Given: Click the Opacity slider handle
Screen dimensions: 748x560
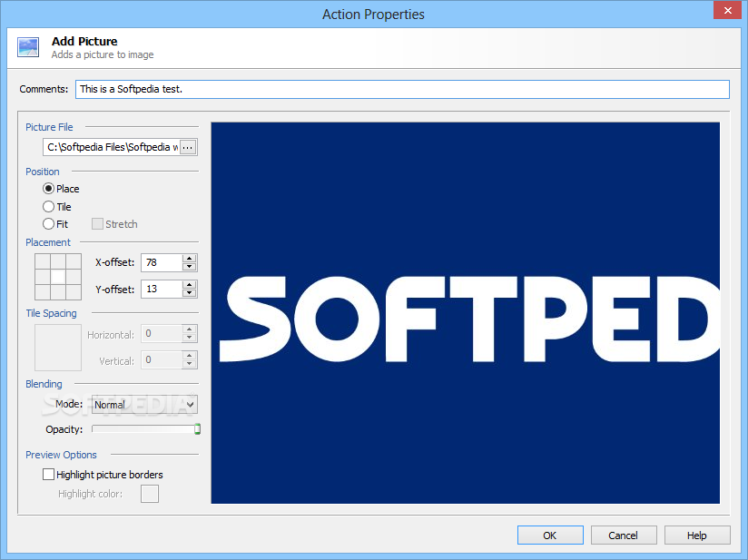Looking at the screenshot, I should tap(197, 428).
